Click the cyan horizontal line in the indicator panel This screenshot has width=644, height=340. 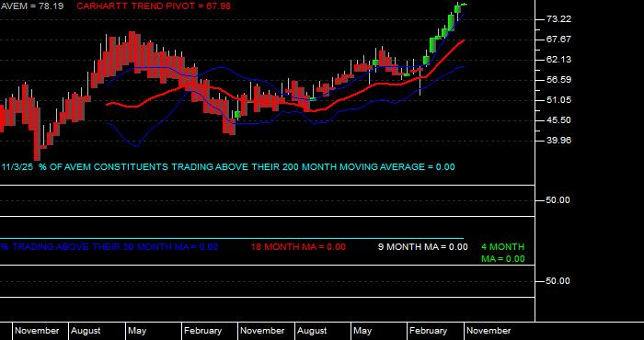(x=232, y=238)
